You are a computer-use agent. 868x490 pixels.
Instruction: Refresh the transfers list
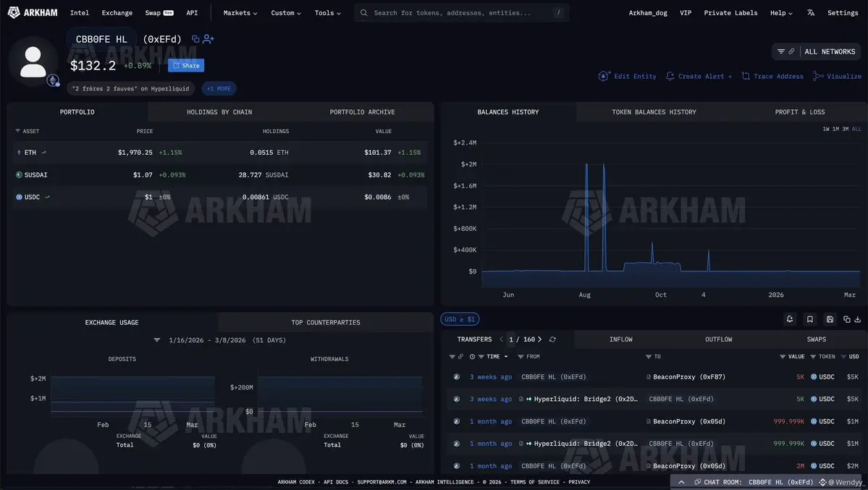(x=552, y=339)
